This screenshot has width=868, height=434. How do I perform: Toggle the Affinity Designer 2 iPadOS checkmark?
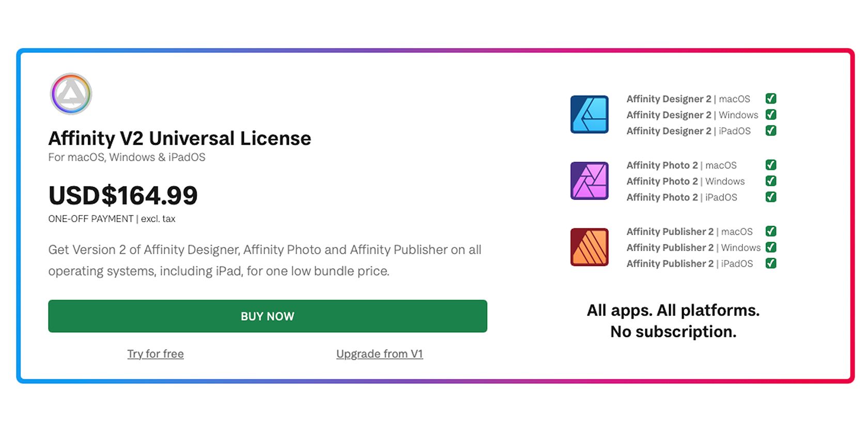[770, 131]
